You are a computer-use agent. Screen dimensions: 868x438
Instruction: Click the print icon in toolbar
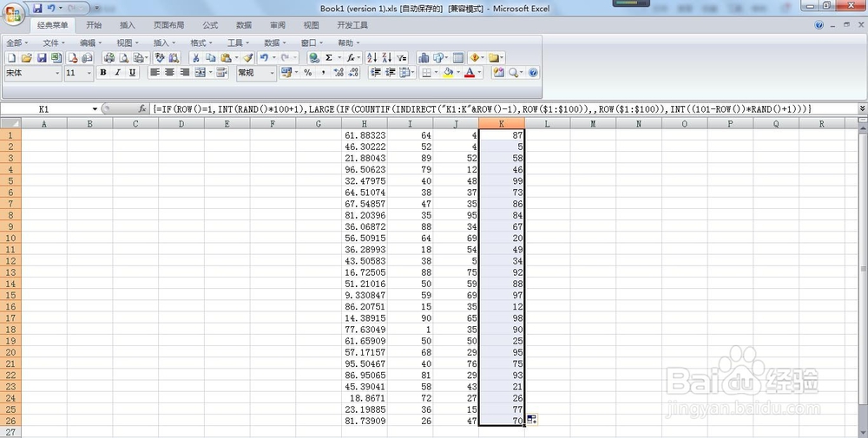tap(109, 57)
